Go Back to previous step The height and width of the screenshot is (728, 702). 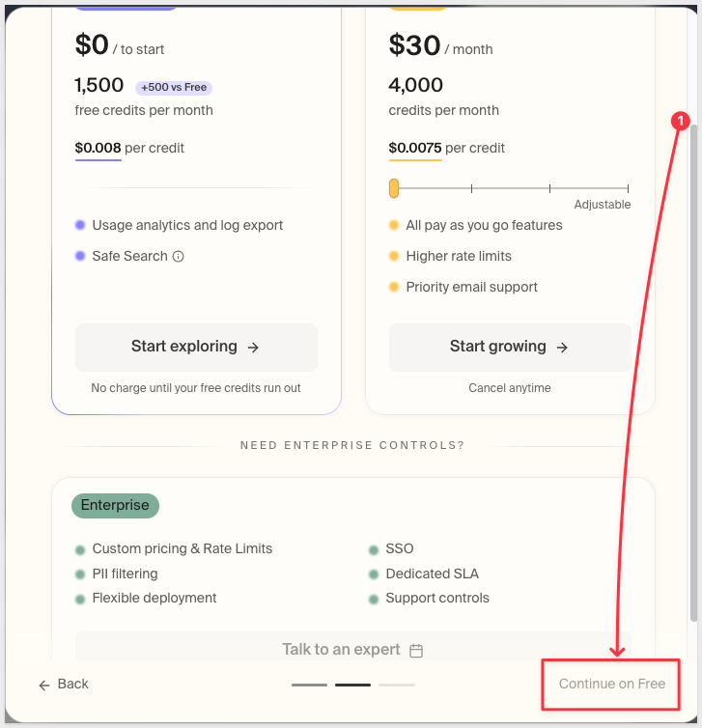coord(64,684)
